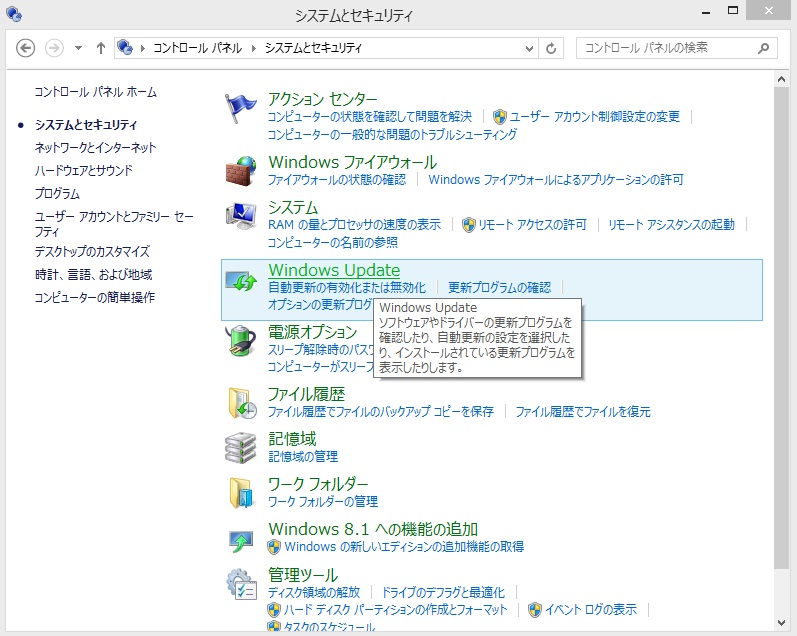The image size is (797, 636).
Task: Open the Storage Spaces drives icon
Action: pyautogui.click(x=241, y=447)
